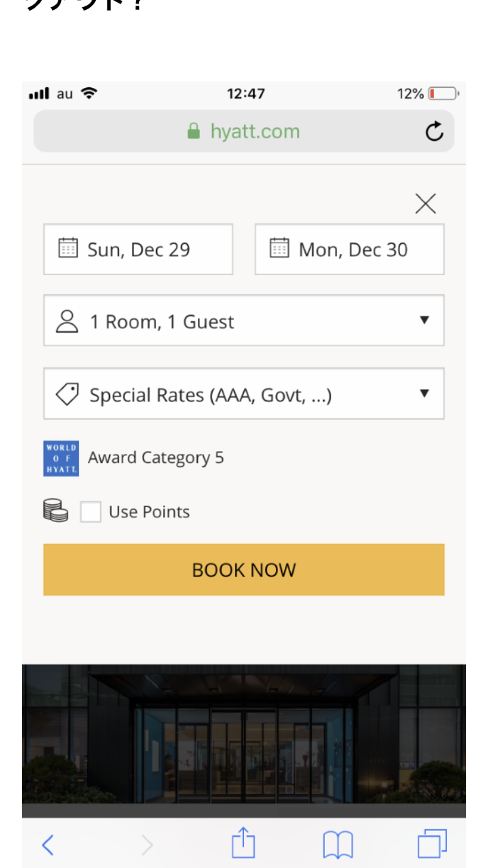This screenshot has width=488, height=868.
Task: Show all open Safari tabs
Action: tap(432, 844)
